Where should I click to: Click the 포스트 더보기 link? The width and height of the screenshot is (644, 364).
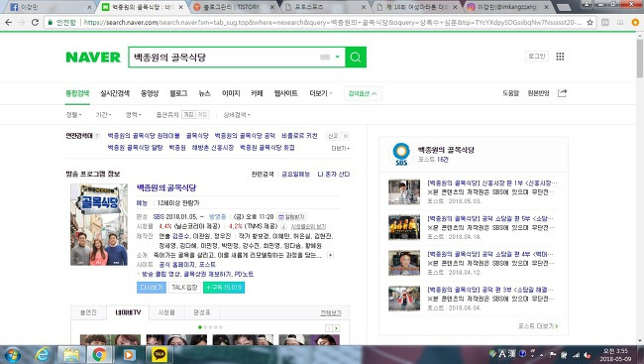tap(538, 326)
